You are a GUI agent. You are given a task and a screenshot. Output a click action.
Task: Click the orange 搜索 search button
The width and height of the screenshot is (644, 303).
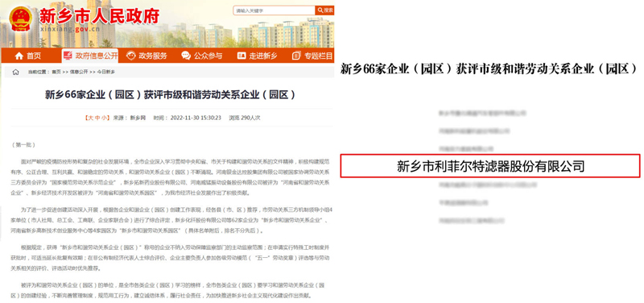324,10
